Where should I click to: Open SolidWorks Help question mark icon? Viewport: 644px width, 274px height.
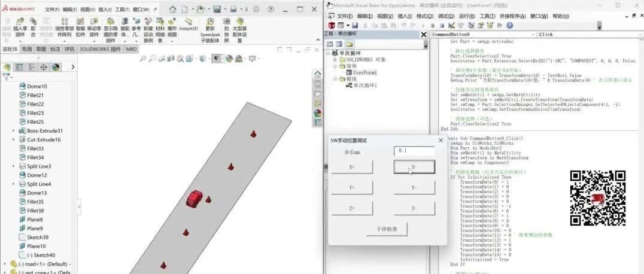point(271,9)
